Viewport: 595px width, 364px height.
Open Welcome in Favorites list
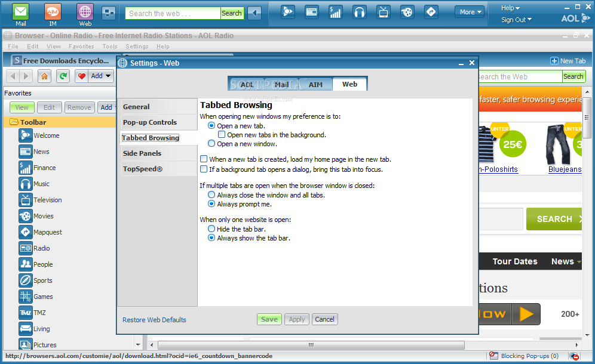(39, 135)
